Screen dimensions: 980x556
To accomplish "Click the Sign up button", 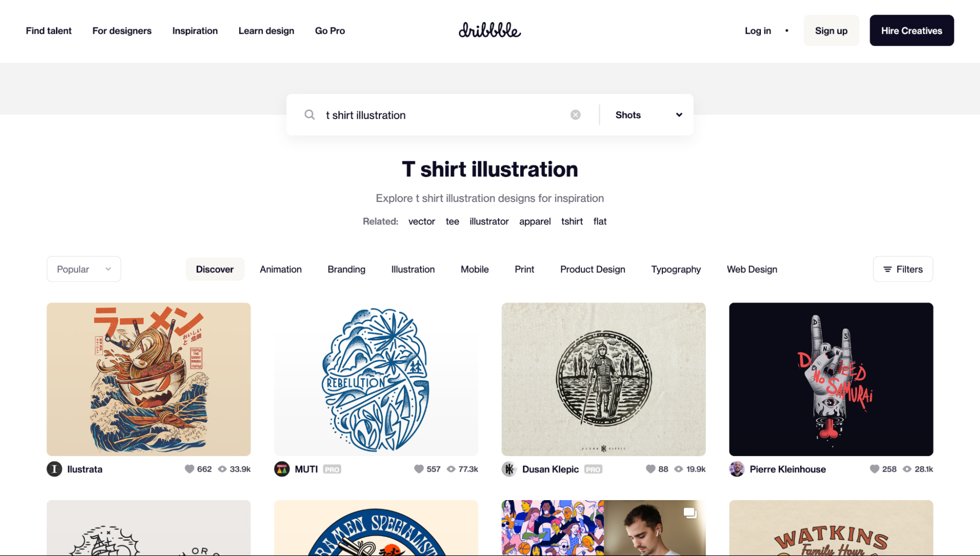I will pos(831,30).
